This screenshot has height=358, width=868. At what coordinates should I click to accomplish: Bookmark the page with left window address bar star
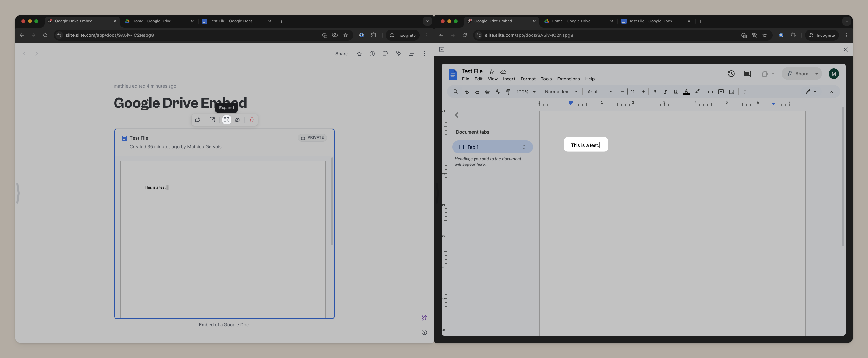[346, 35]
